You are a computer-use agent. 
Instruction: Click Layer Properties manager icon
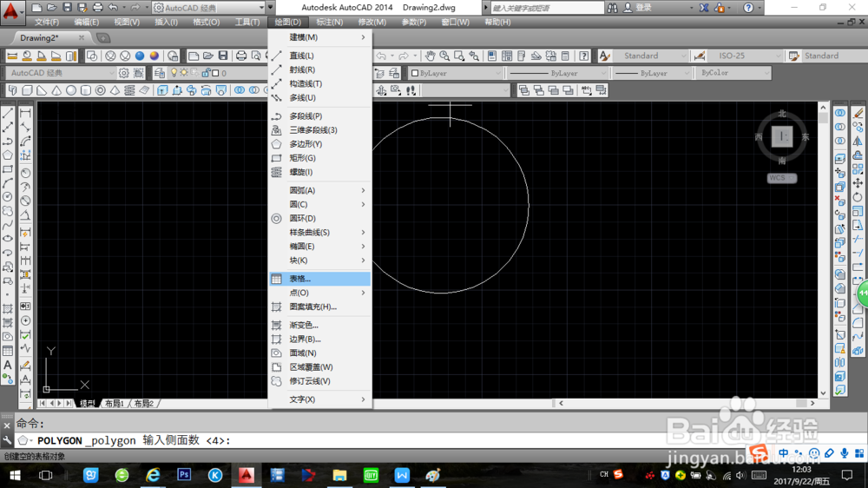(x=160, y=73)
